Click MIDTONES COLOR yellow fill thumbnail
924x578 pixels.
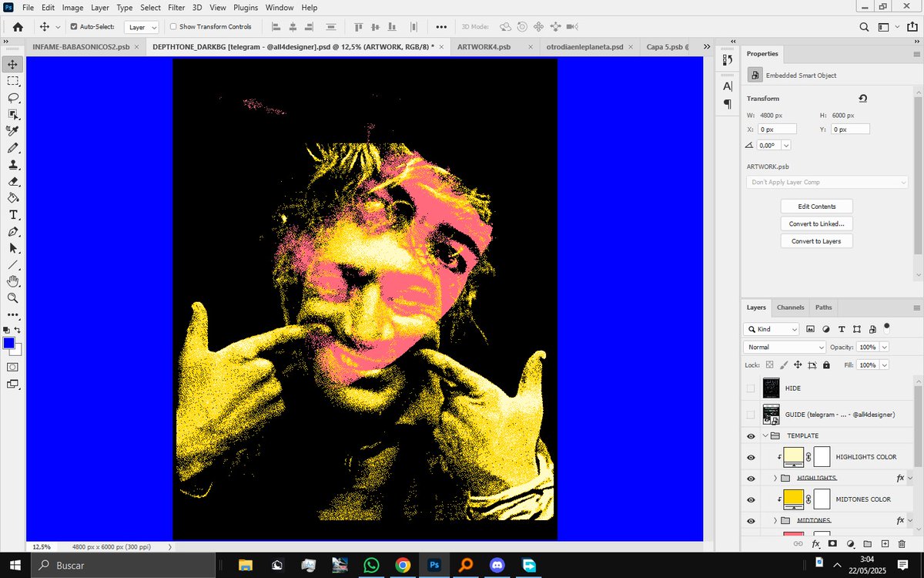[793, 499]
